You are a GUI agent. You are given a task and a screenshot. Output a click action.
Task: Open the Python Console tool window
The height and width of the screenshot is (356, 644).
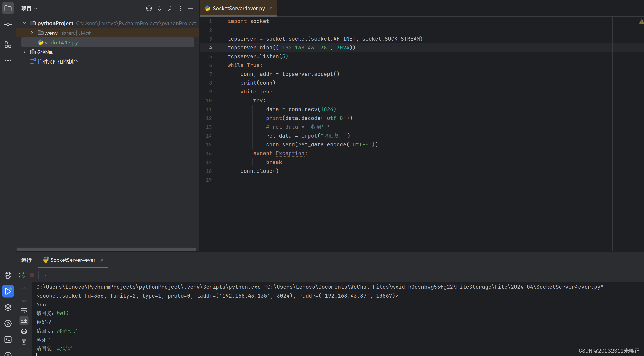click(x=8, y=275)
